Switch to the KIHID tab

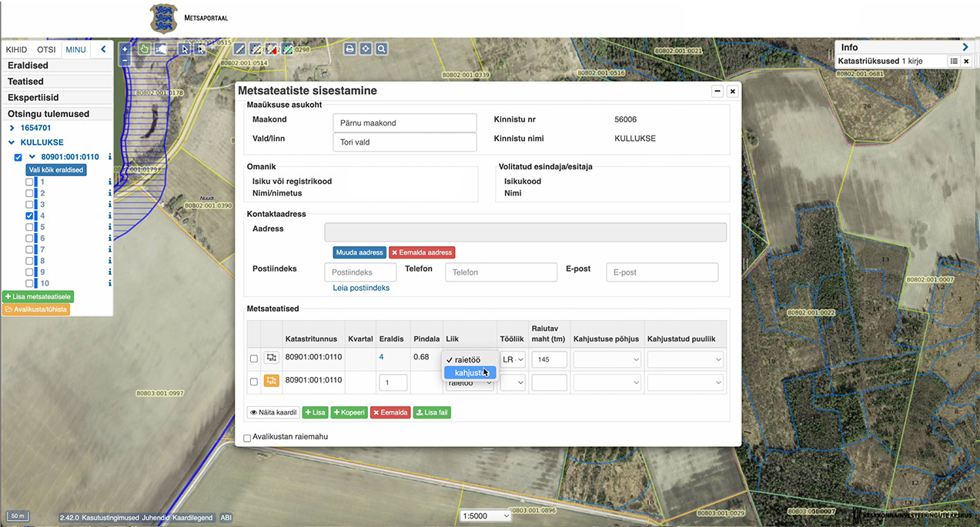click(x=16, y=49)
